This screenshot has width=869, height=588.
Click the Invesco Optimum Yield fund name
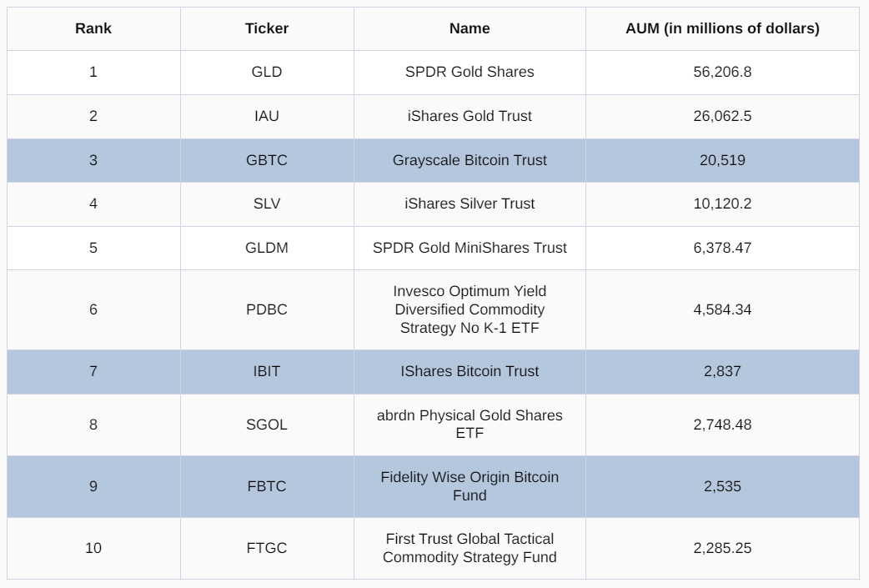pyautogui.click(x=470, y=309)
